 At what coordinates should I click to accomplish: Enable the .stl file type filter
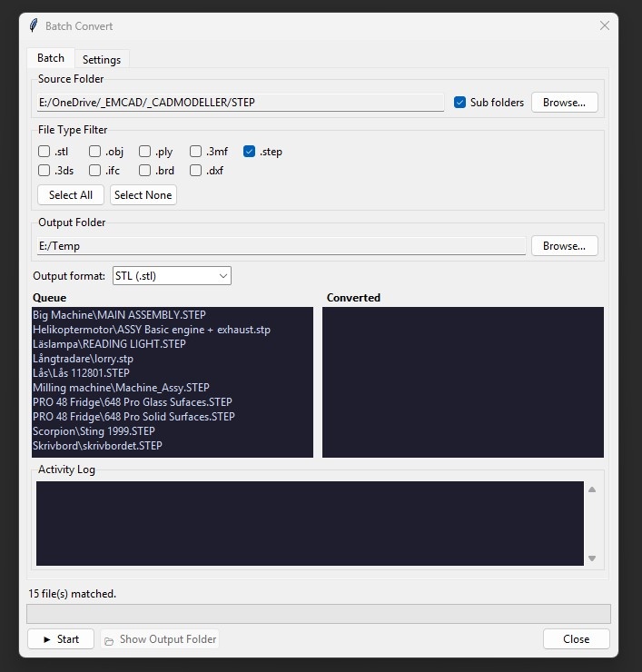tap(44, 152)
